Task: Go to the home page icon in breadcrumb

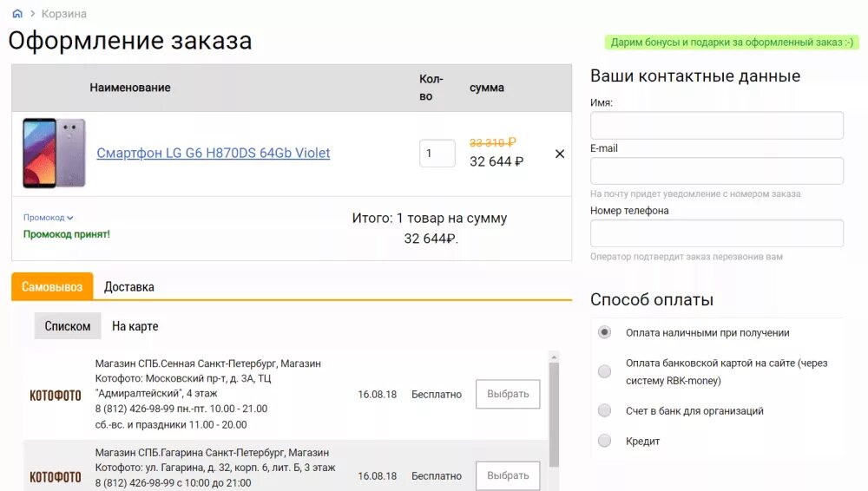Action: (17, 13)
